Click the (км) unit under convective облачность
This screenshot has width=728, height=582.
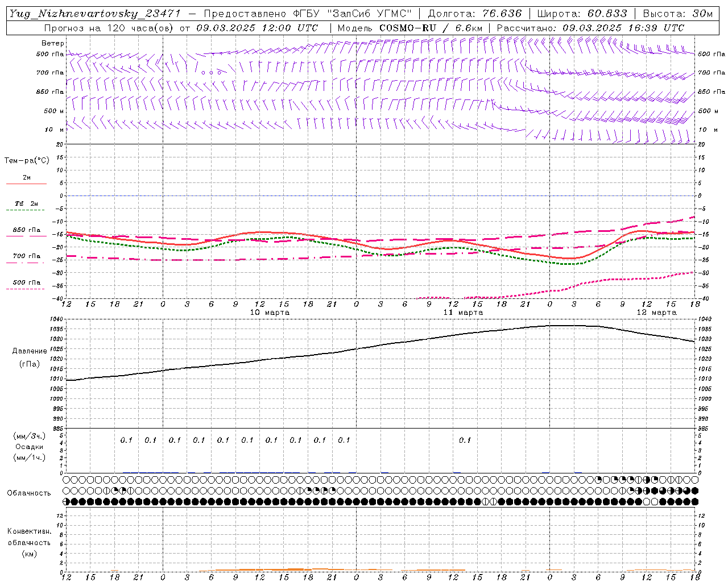tap(30, 554)
